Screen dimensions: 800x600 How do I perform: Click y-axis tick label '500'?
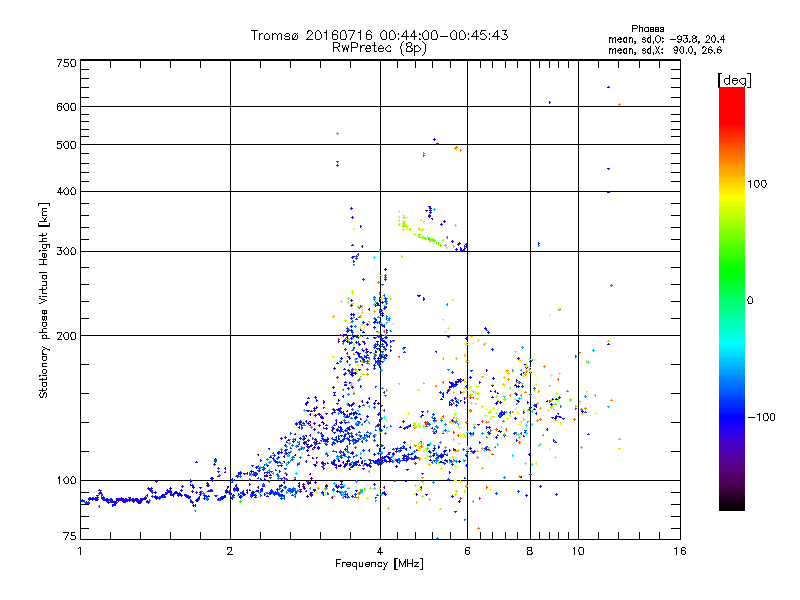(x=66, y=145)
